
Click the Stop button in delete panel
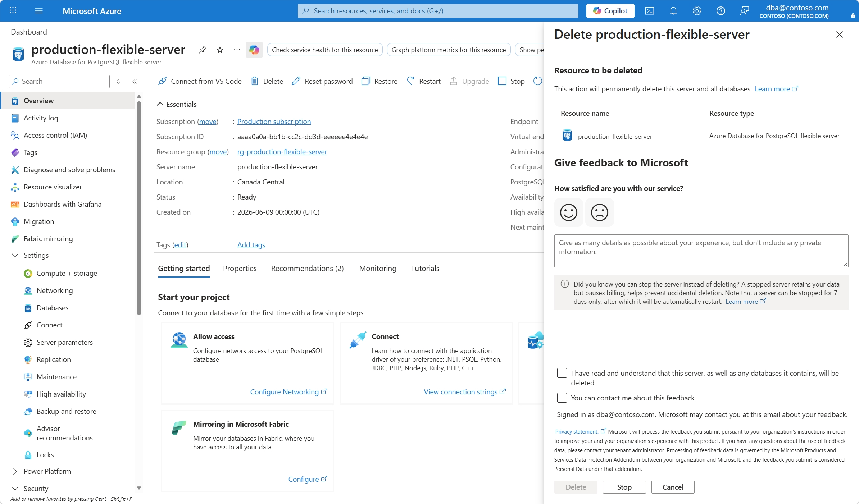tap(624, 487)
